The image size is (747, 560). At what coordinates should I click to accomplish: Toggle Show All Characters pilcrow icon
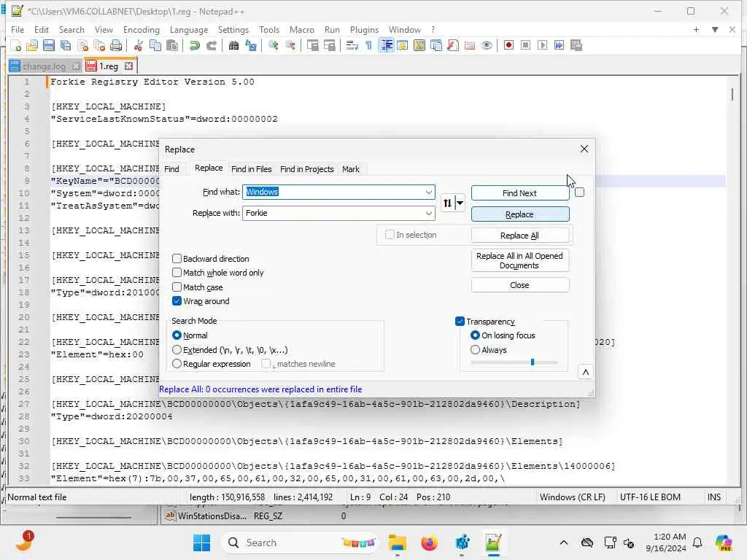coord(368,46)
